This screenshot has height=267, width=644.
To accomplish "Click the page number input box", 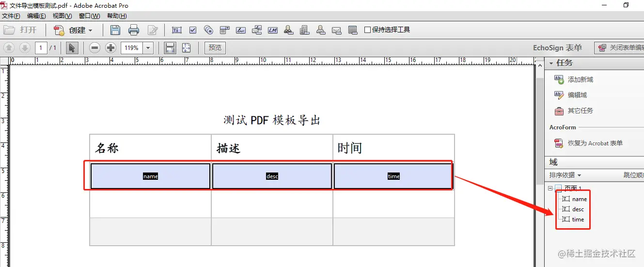I will click(x=41, y=47).
